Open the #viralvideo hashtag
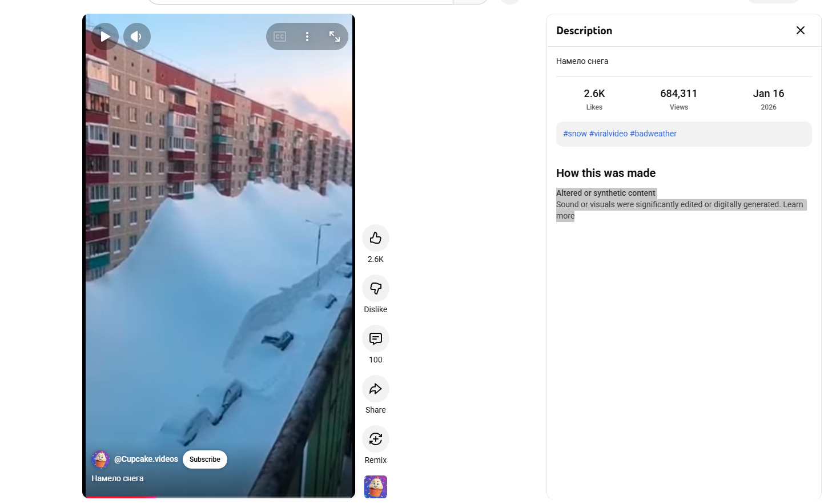This screenshot has width=824, height=504. pos(608,134)
